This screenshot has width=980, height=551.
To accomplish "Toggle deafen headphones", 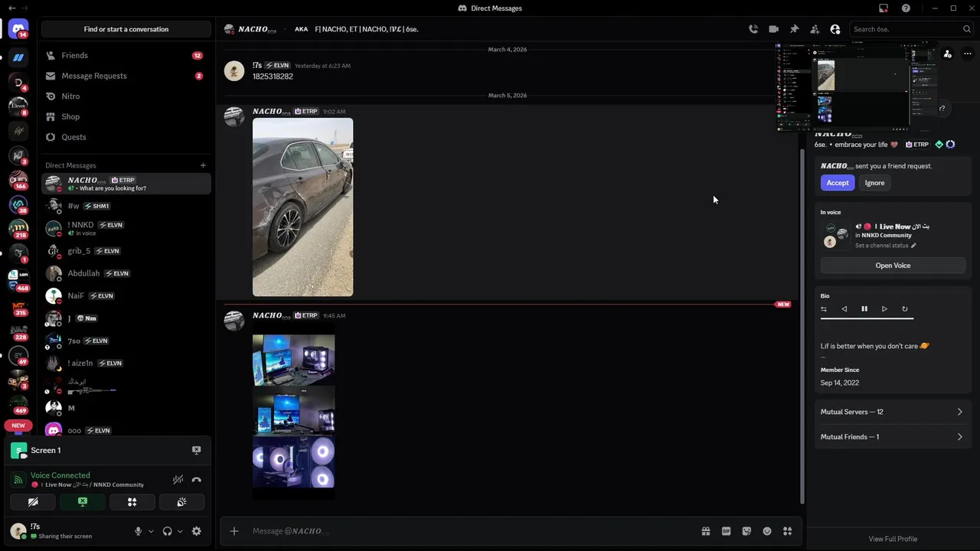I will tap(167, 531).
